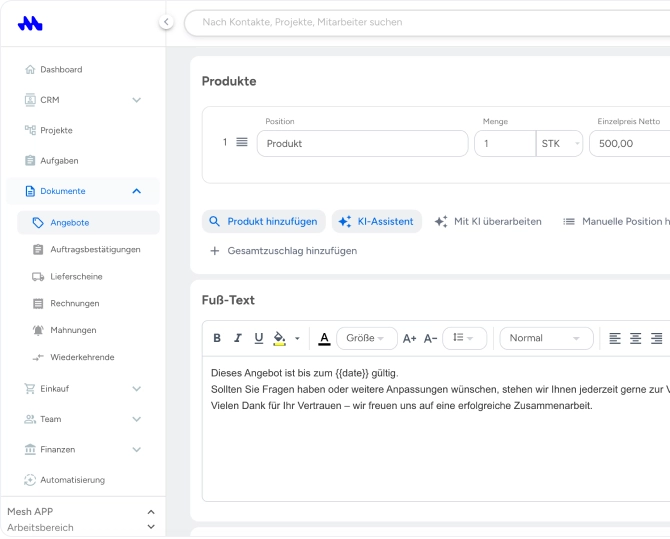The width and height of the screenshot is (670, 539).
Task: Toggle underline formatting in the editor
Action: click(259, 338)
